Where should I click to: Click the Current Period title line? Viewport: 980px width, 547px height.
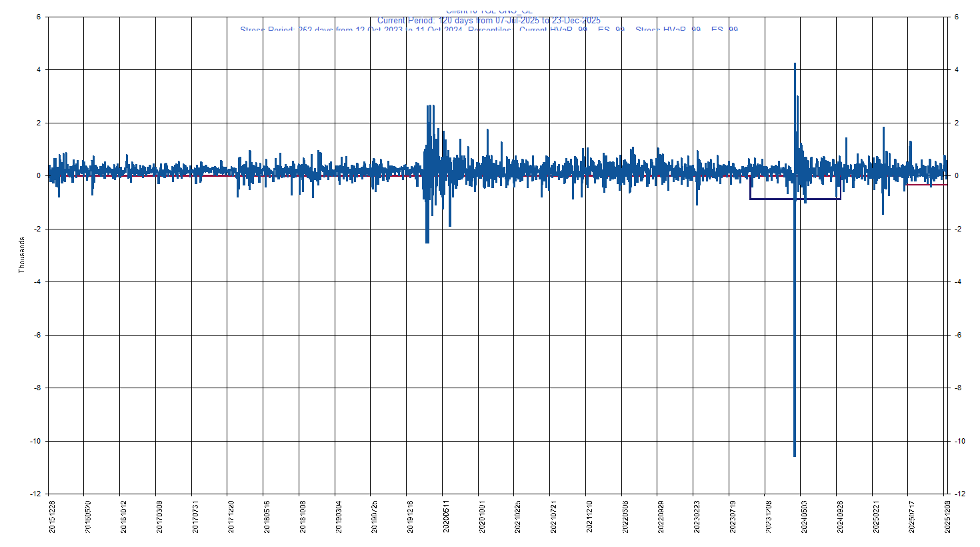489,21
